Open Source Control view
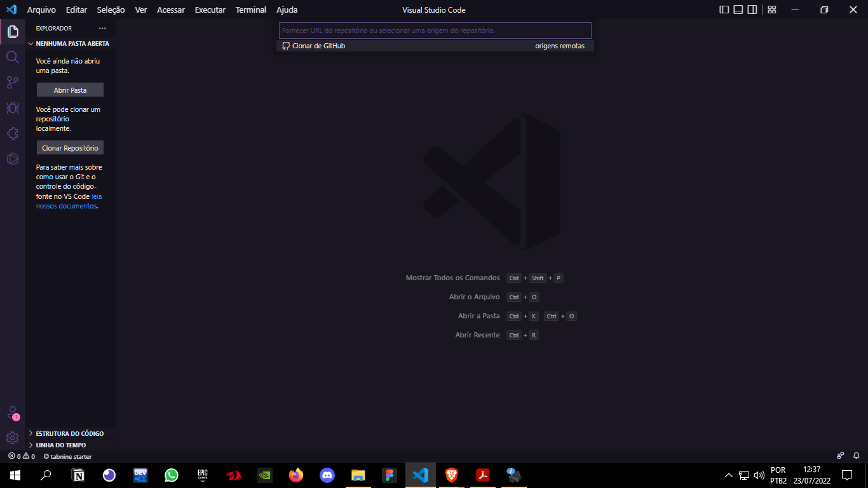This screenshot has width=868, height=488. [x=12, y=83]
